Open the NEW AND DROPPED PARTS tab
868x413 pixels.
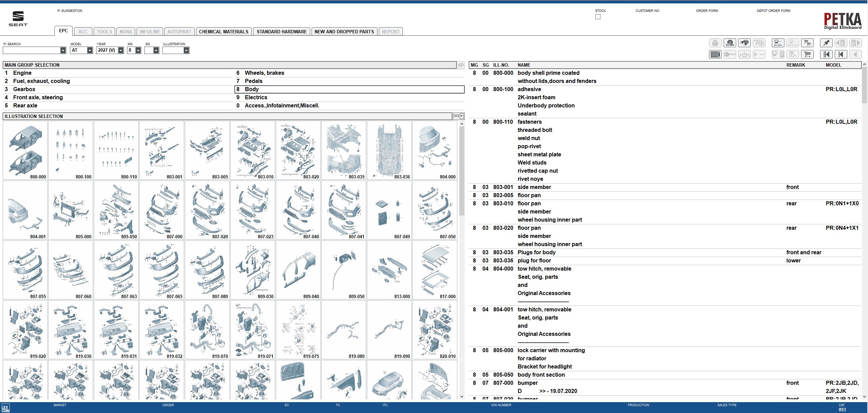pyautogui.click(x=344, y=31)
